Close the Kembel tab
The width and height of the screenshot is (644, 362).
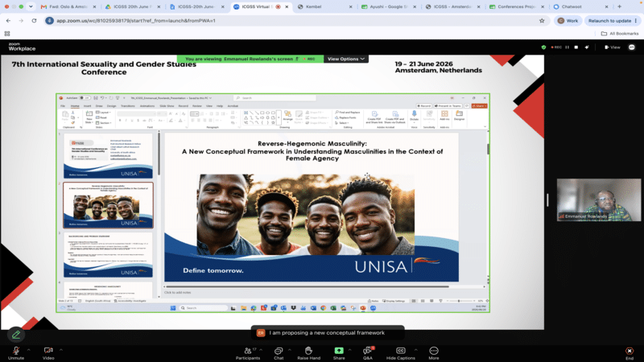point(350,6)
